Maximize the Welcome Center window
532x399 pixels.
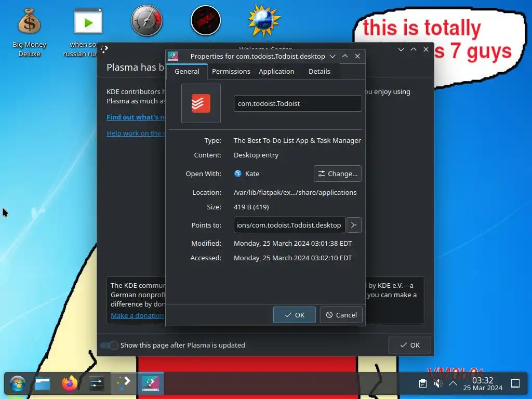point(414,49)
